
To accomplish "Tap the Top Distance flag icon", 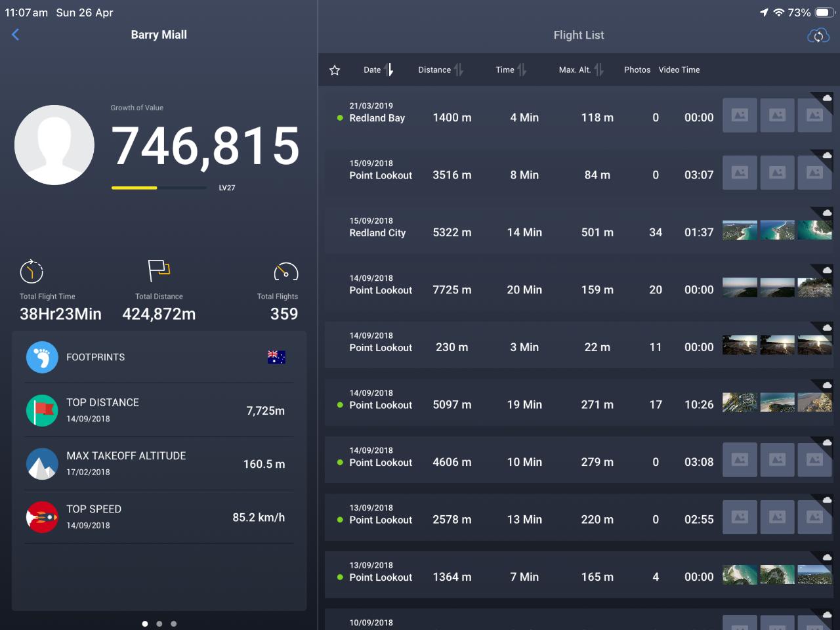I will [42, 411].
